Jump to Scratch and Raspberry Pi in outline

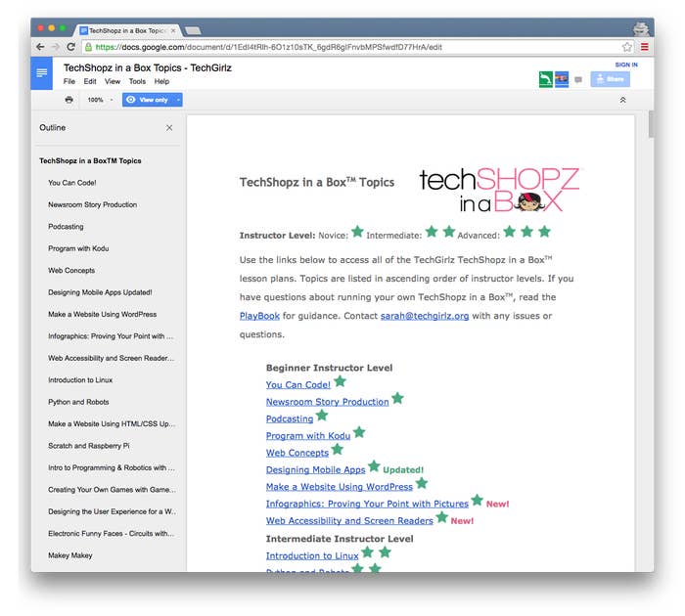click(x=89, y=445)
